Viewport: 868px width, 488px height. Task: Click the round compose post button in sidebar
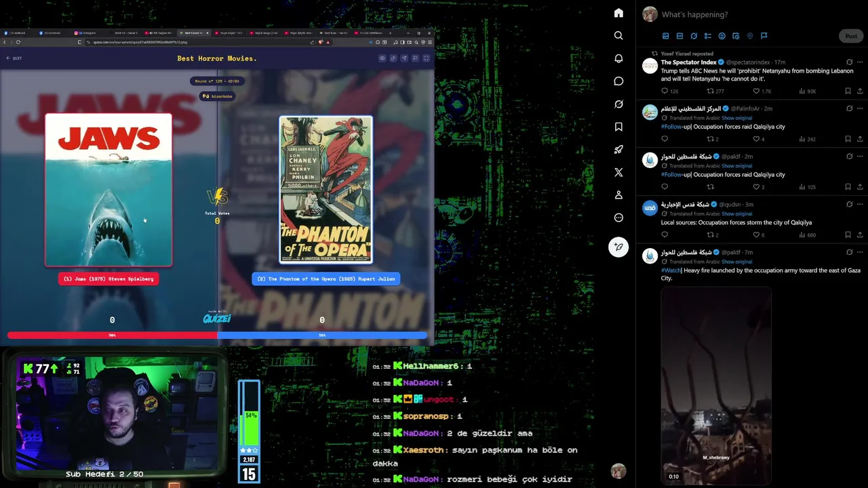618,247
